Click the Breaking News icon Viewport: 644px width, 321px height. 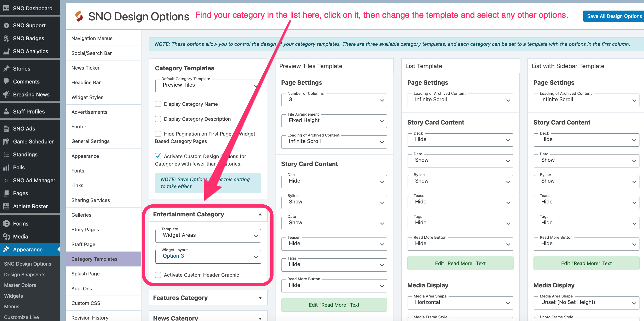tap(6, 95)
